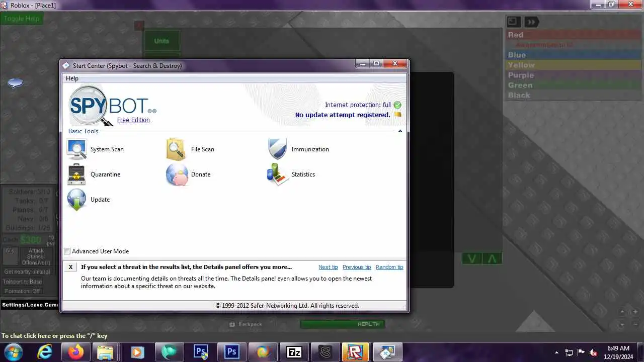Click 'No update attempt registered.' status text
The width and height of the screenshot is (644, 362).
click(x=343, y=115)
